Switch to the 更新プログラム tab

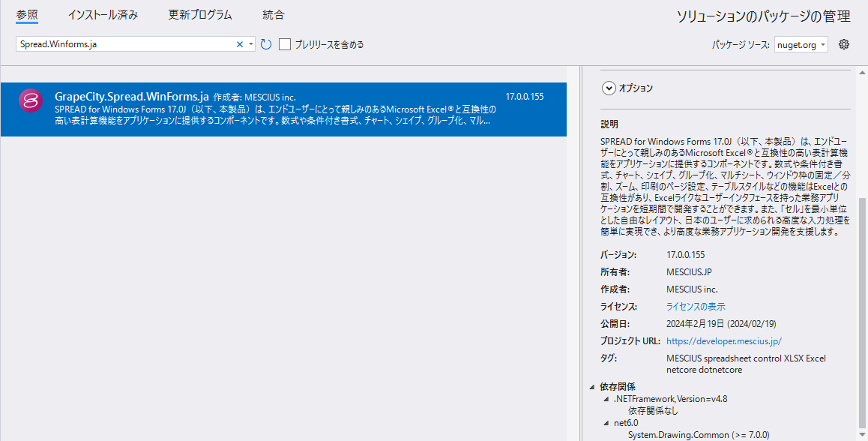pyautogui.click(x=200, y=15)
